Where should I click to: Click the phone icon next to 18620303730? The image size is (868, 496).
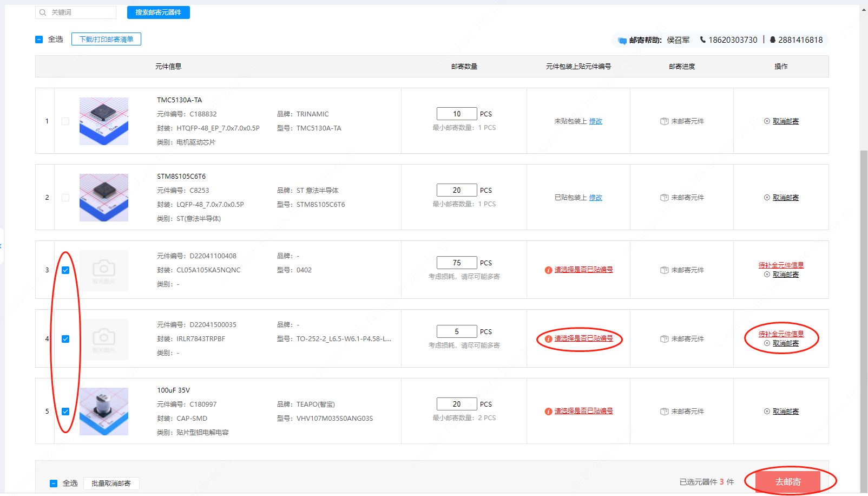(x=703, y=40)
